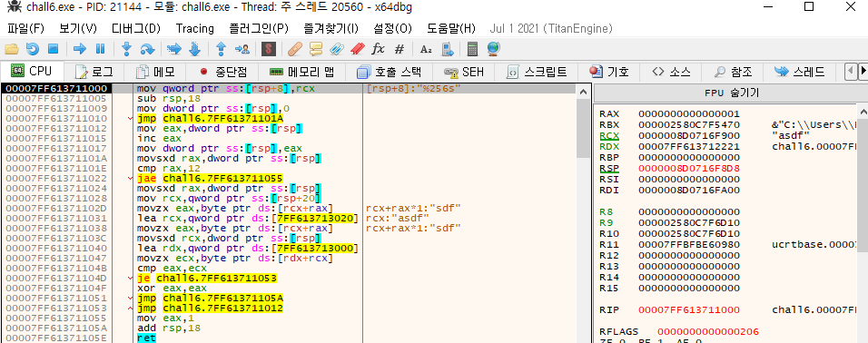Click the Open file folder icon
Screen dimensions: 868x343
12,49
